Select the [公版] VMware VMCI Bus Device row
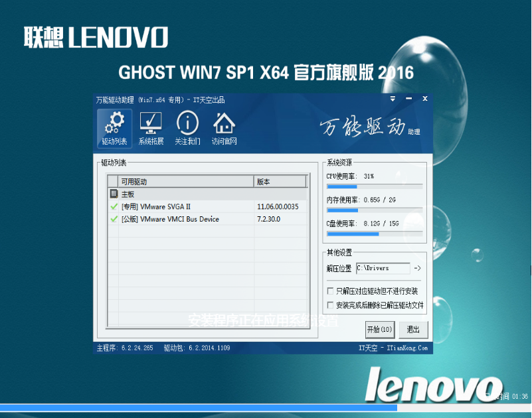 pyautogui.click(x=207, y=219)
